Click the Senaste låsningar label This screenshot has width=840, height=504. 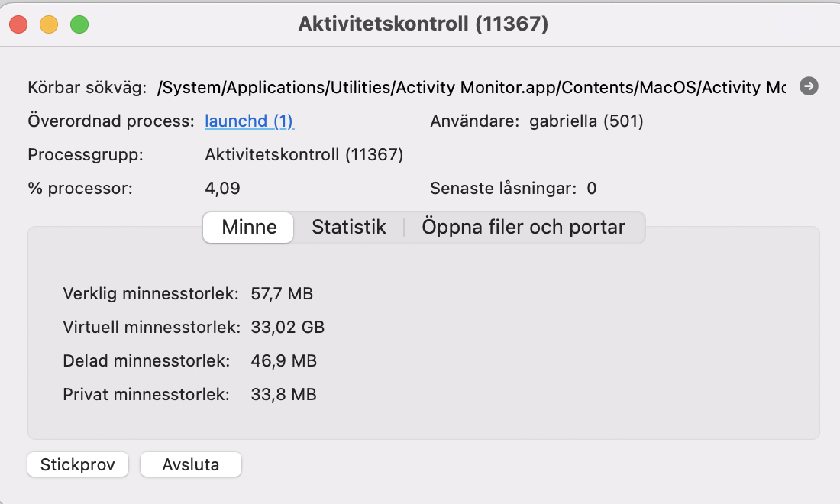(x=503, y=189)
